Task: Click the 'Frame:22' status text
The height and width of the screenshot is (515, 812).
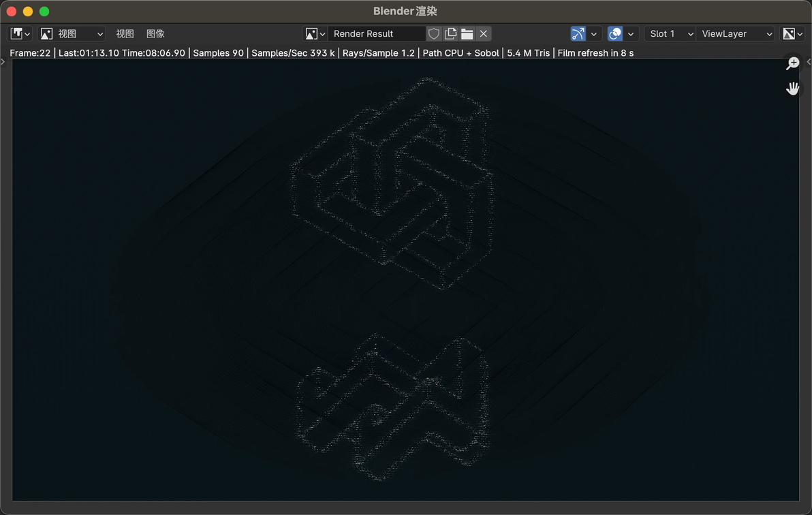Action: pos(30,53)
